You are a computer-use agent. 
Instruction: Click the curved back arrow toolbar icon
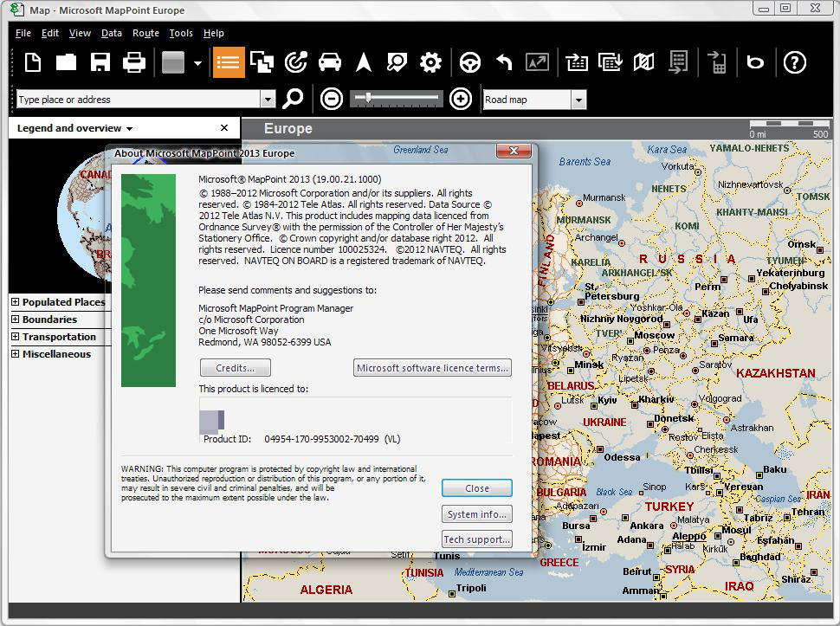click(504, 62)
